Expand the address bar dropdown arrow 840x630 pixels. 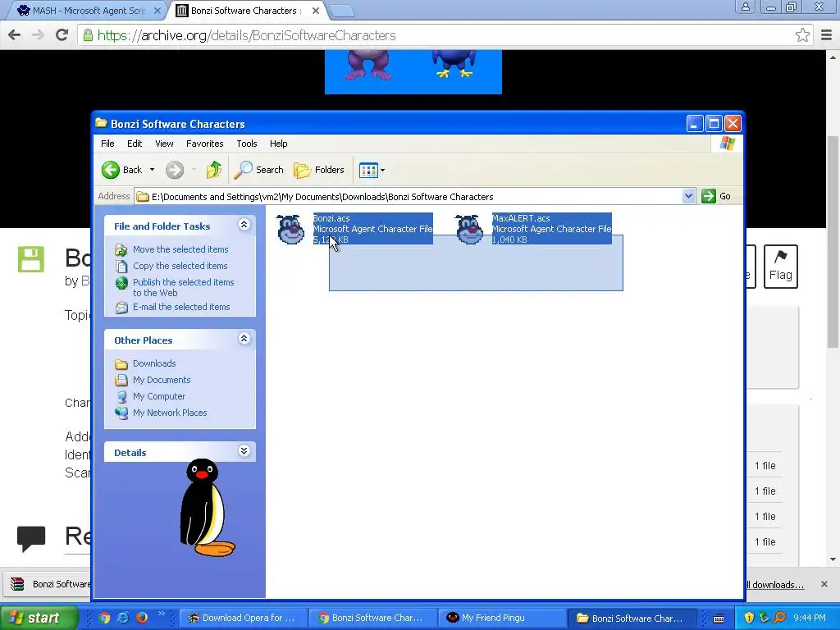coord(689,197)
